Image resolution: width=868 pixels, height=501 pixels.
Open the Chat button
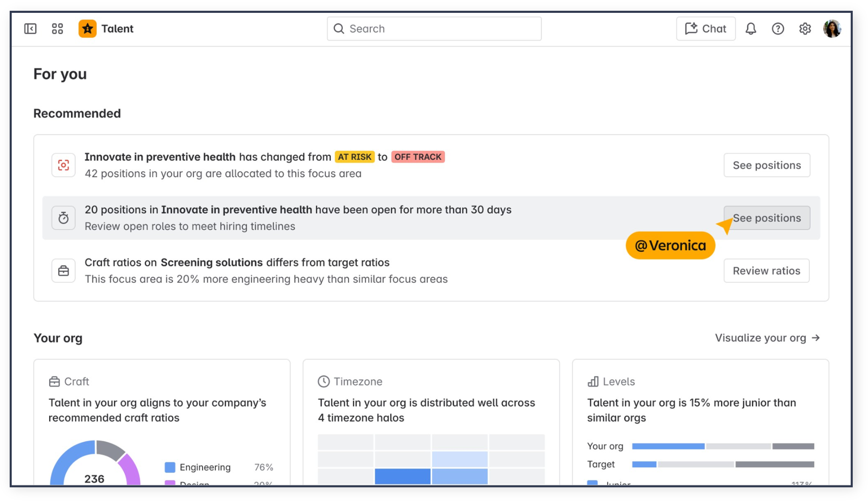(x=706, y=28)
